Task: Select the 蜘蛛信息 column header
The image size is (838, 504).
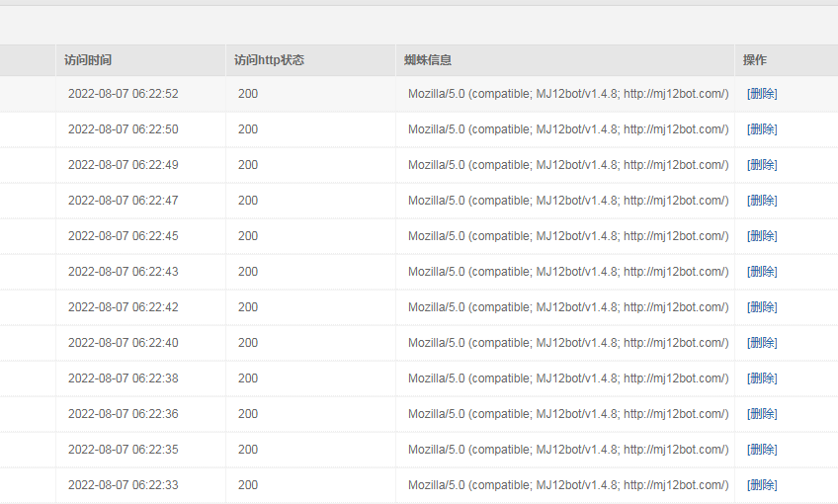Action: pos(428,60)
